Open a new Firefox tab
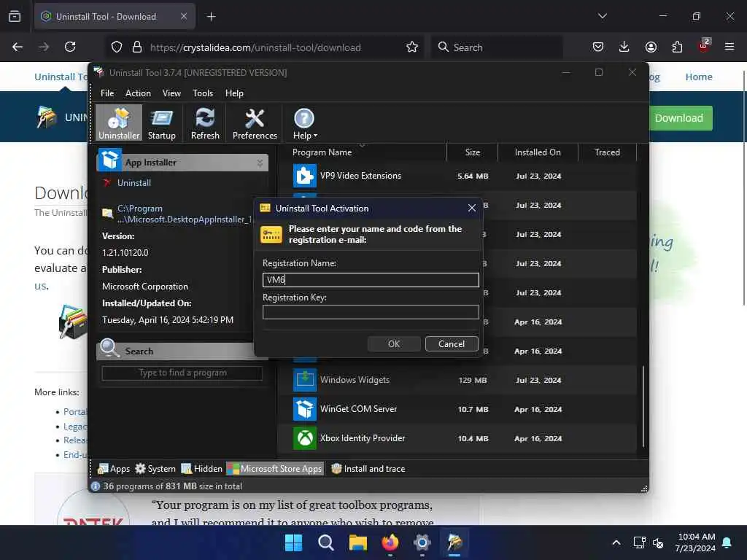 211,17
